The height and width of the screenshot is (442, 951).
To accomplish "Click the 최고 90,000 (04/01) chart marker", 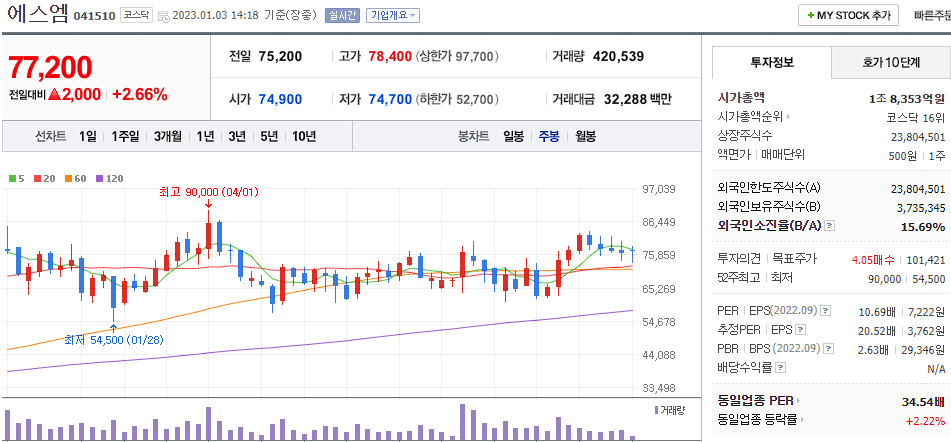I will click(209, 192).
